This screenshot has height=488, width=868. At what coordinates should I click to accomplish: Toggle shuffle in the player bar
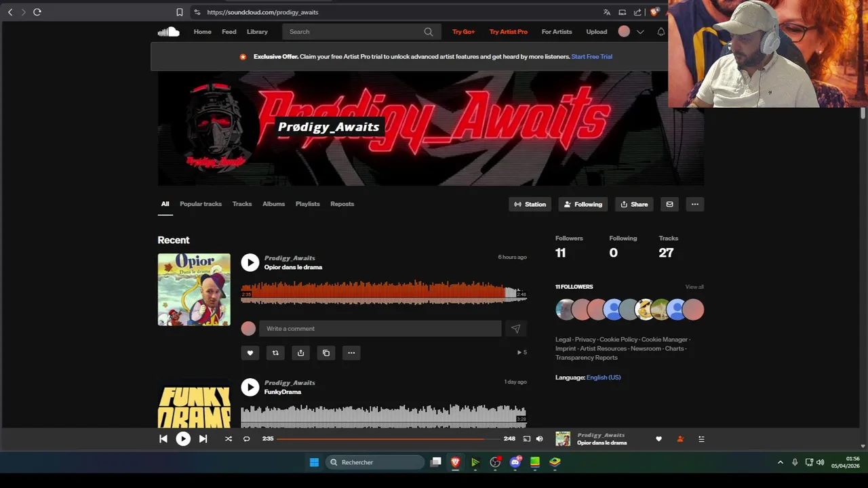coord(229,439)
